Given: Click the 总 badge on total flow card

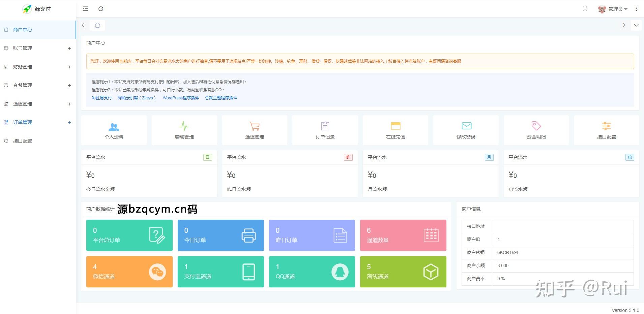Looking at the screenshot, I should (x=630, y=157).
